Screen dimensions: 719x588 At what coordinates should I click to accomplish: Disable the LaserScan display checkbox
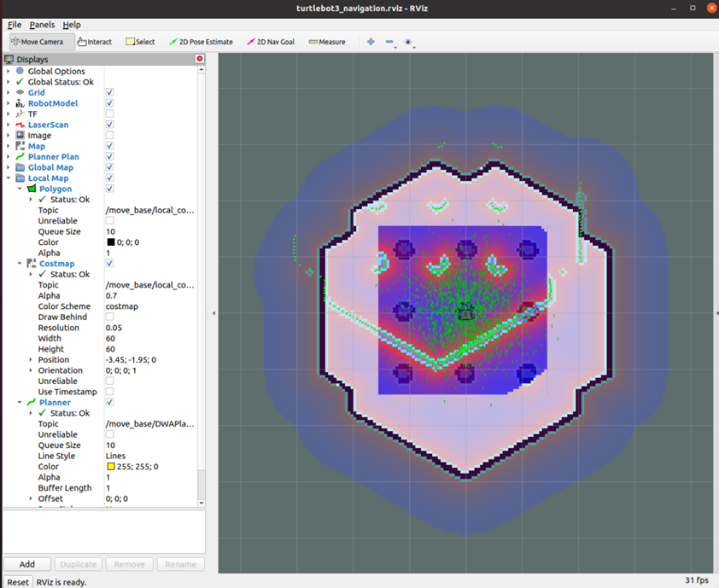[x=109, y=125]
